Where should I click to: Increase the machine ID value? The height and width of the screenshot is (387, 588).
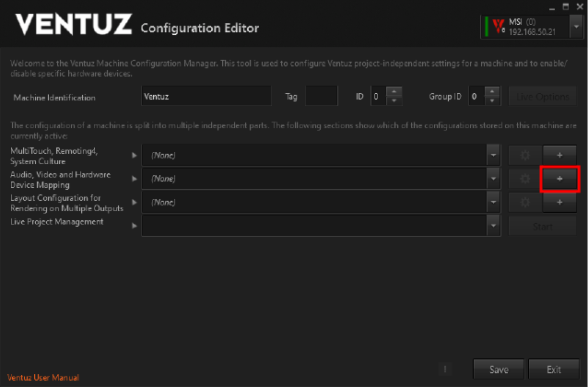(394, 91)
